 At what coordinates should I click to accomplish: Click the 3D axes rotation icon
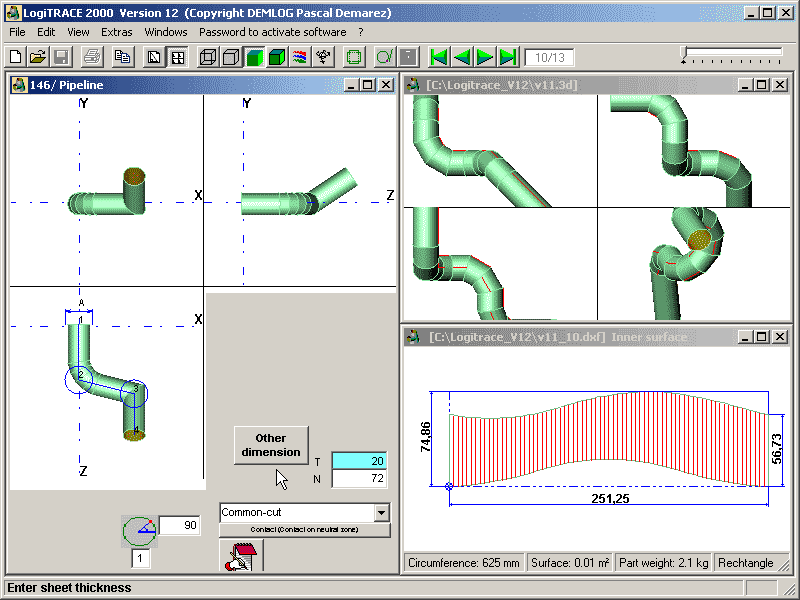(x=323, y=57)
